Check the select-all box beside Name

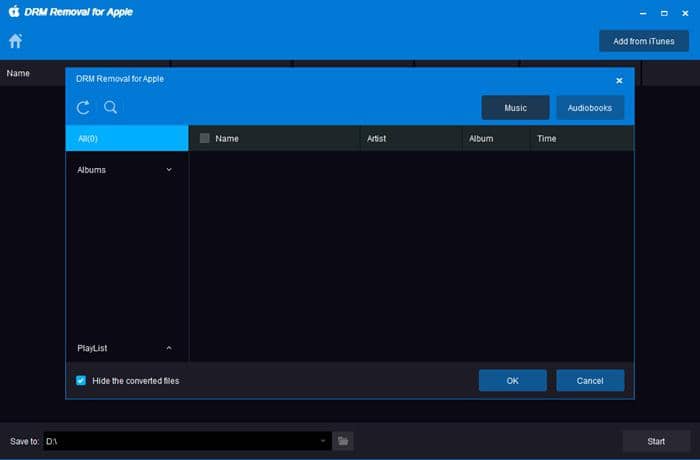(x=204, y=138)
